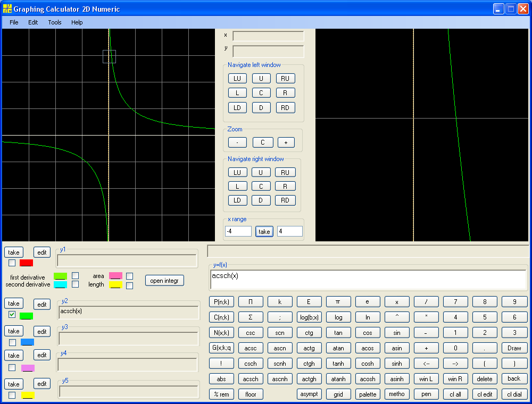
Task: Reset zoom with the Zoom C button
Action: [263, 142]
